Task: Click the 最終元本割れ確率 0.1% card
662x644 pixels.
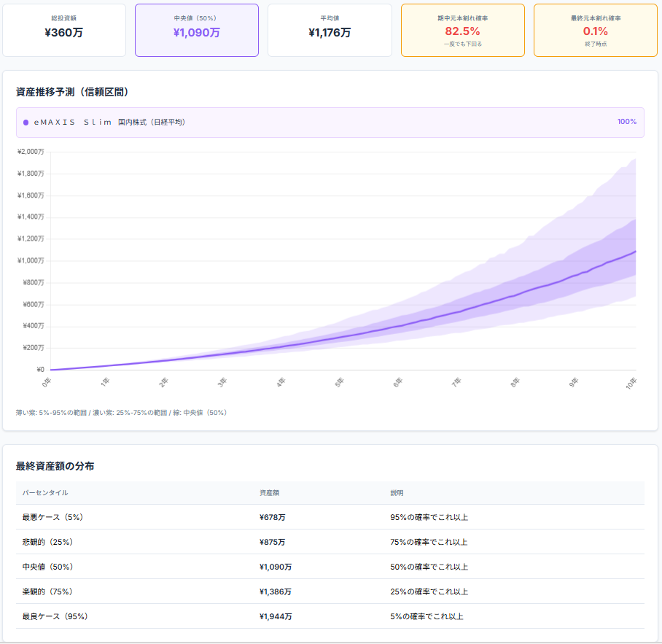Action: [595, 30]
